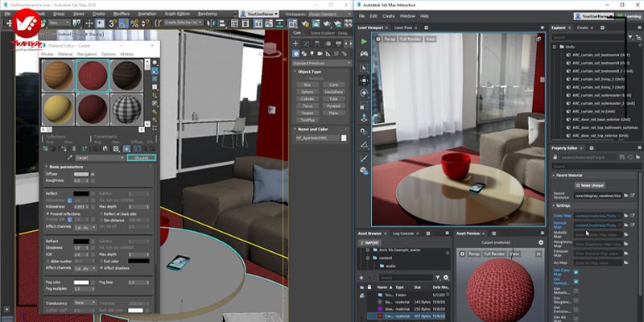Open the Rendering menu in 3ds Max
This screenshot has height=322, width=644.
[208, 14]
